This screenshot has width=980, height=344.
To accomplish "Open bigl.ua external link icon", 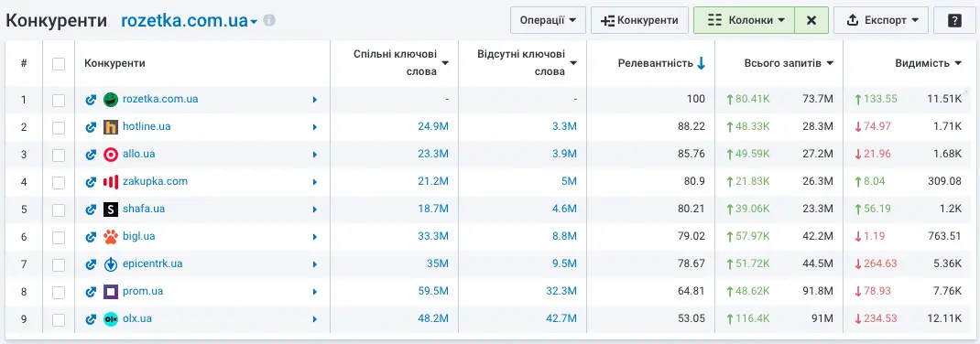I will [91, 237].
